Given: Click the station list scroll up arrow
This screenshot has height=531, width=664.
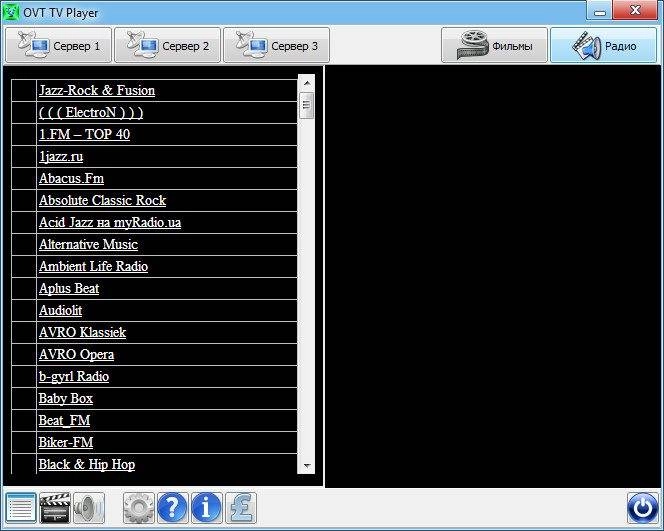Looking at the screenshot, I should pyautogui.click(x=307, y=83).
